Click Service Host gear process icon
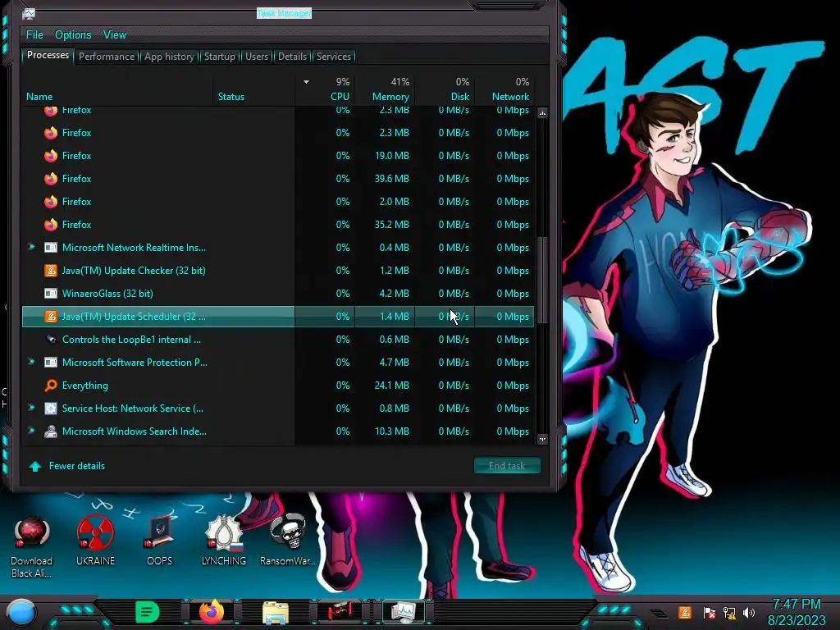This screenshot has height=630, width=840. [50, 409]
